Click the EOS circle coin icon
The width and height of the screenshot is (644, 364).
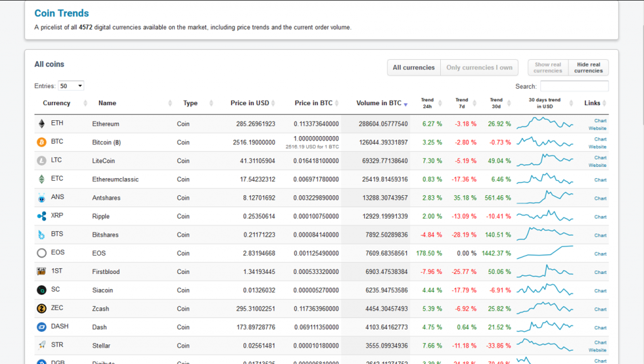[x=42, y=253]
